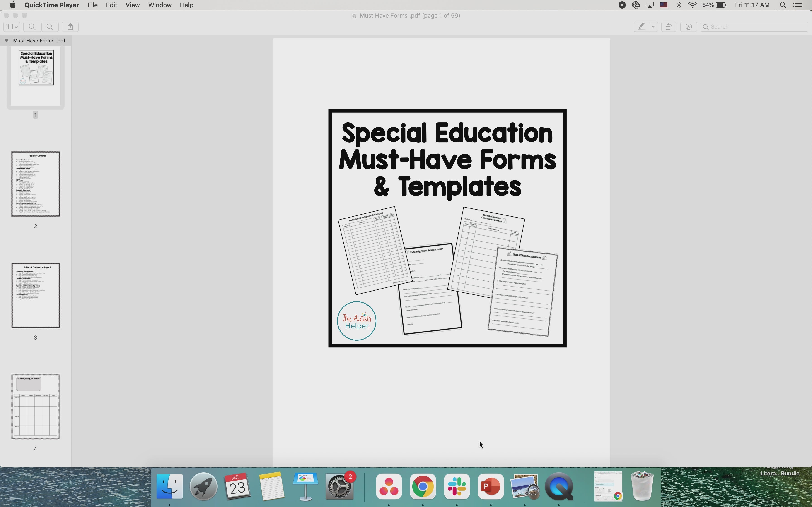
Task: Collapse the Must Have Forms .pdf disclosure triangle
Action: point(6,40)
